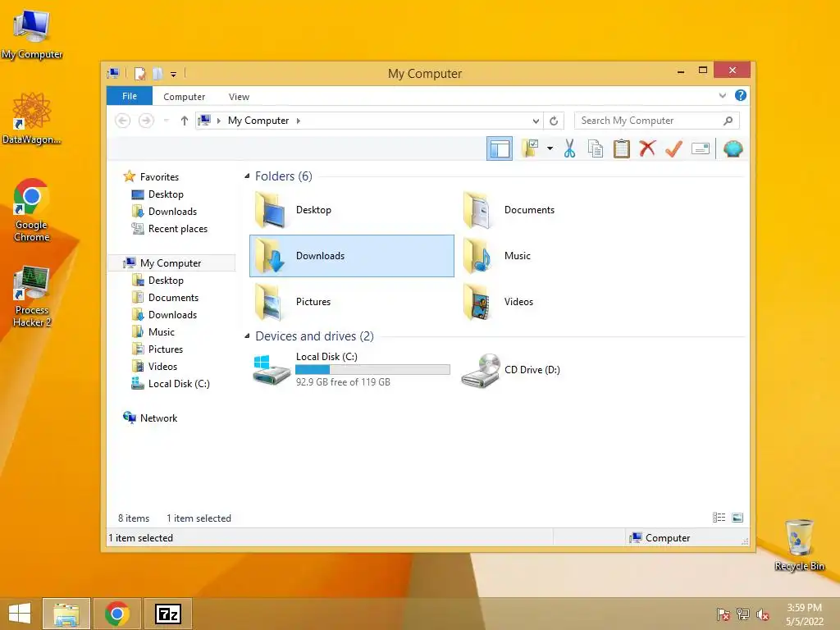Switch to Large icons view via status bar

pos(737,518)
